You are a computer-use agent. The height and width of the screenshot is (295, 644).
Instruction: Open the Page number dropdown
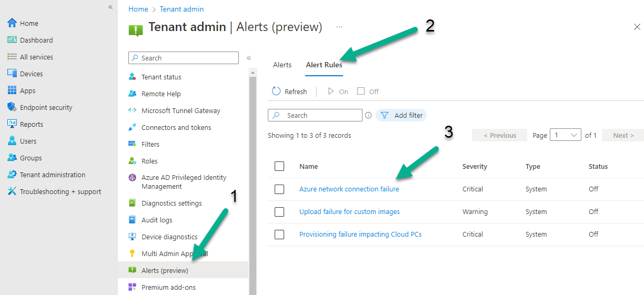coord(565,135)
